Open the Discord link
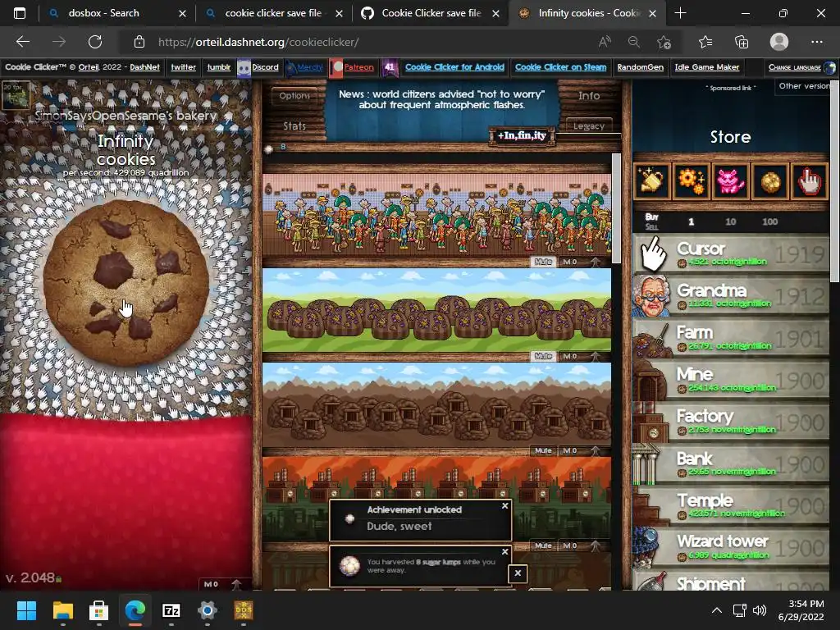Viewport: 840px width, 630px height. point(265,67)
